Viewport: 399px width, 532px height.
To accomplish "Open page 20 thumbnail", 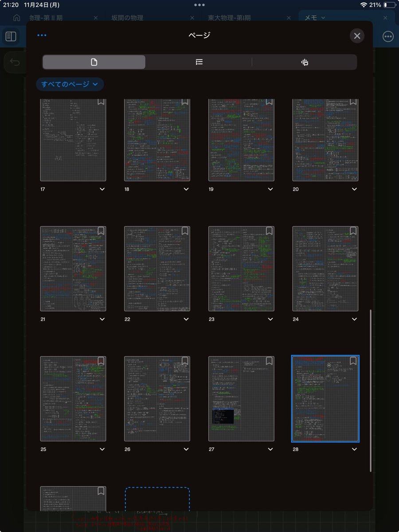I will [325, 140].
